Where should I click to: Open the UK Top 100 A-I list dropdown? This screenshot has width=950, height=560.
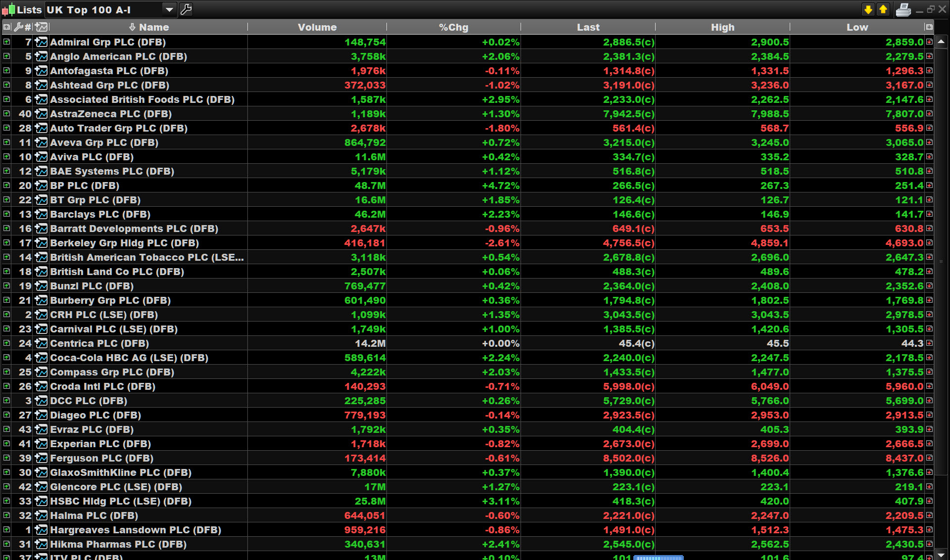[x=169, y=9]
